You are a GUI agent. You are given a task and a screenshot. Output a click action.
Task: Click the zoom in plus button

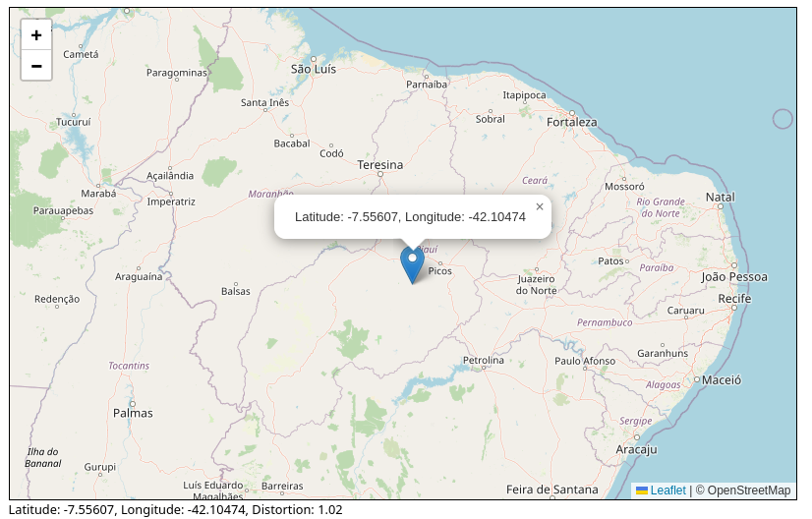[36, 35]
